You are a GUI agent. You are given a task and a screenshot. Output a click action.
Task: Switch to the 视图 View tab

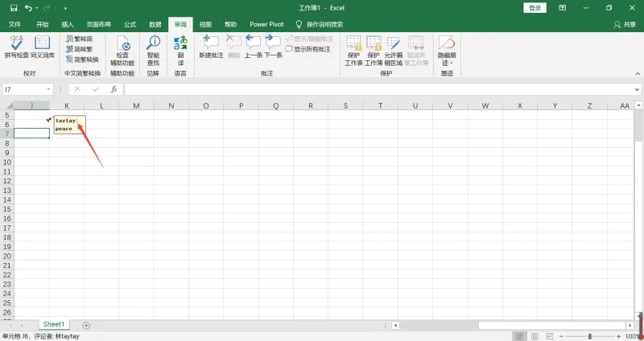205,24
